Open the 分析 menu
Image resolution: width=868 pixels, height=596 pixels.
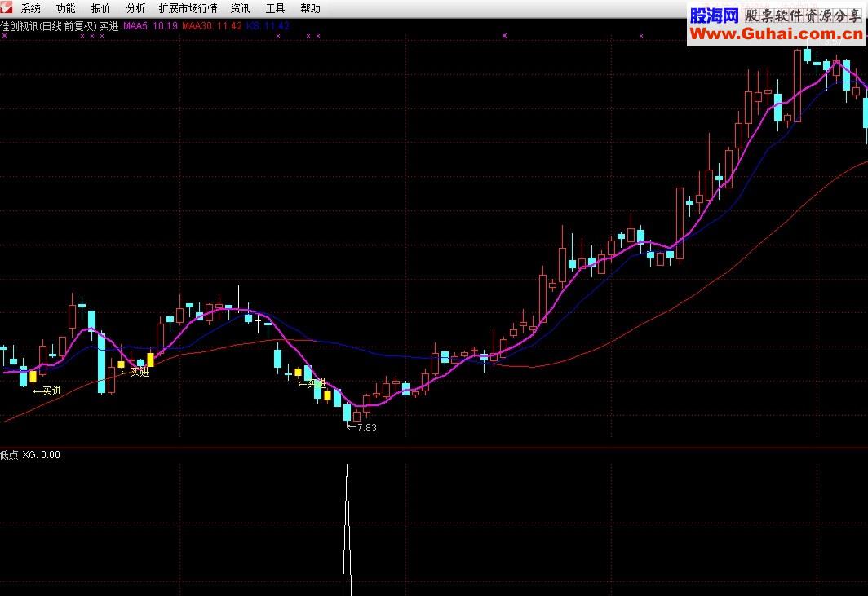coord(135,8)
